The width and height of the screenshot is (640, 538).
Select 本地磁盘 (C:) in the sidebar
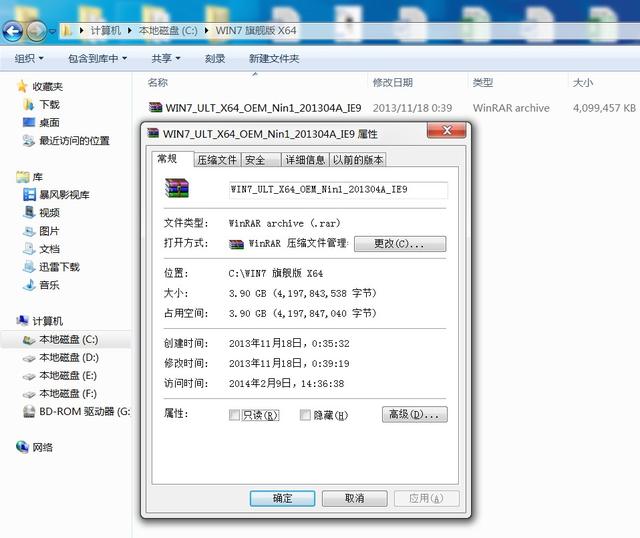pyautogui.click(x=69, y=340)
